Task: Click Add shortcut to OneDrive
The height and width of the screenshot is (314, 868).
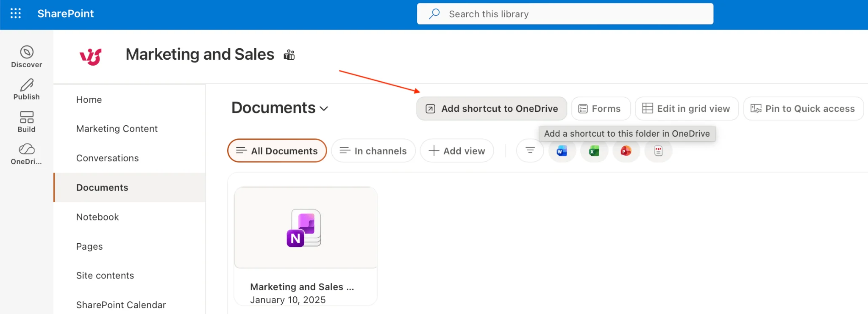Action: click(x=492, y=109)
